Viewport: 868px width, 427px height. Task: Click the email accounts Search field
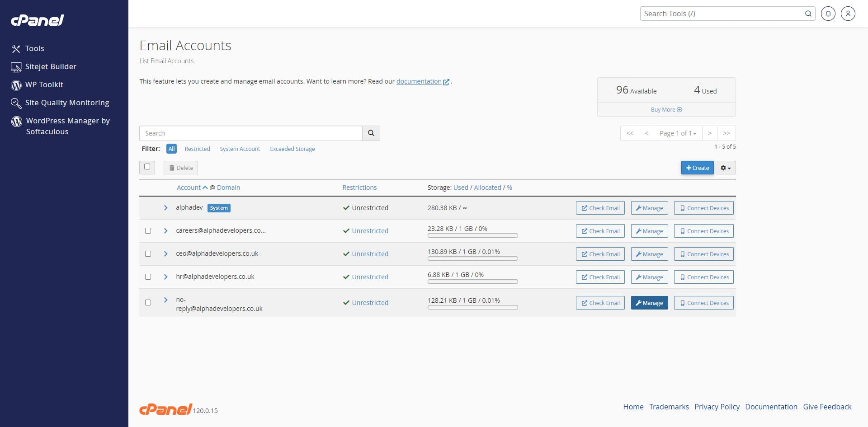coord(251,133)
